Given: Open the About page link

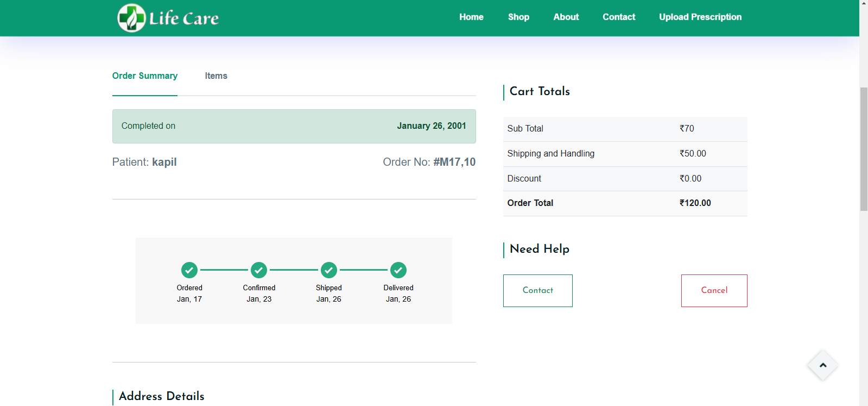Looking at the screenshot, I should (x=566, y=17).
